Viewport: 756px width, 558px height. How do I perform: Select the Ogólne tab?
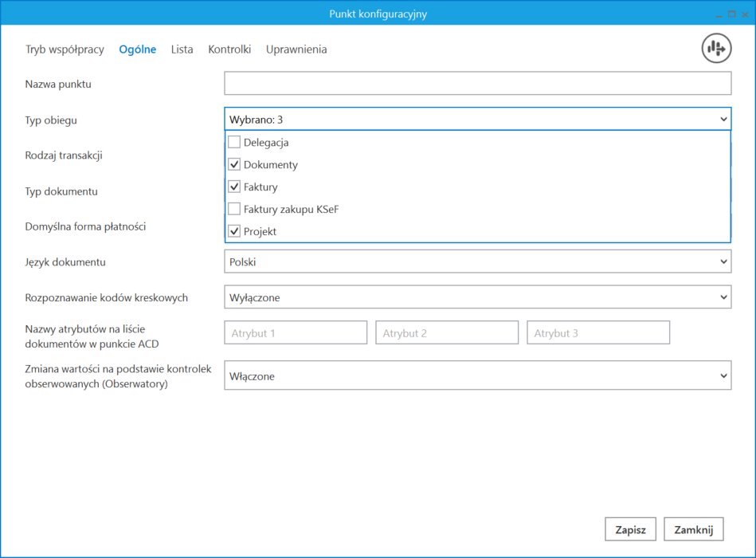pyautogui.click(x=137, y=49)
